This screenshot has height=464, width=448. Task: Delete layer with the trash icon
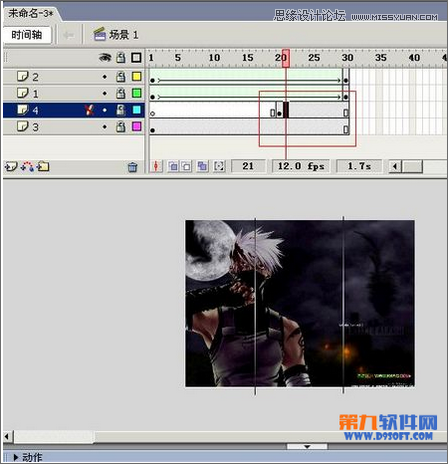click(133, 167)
